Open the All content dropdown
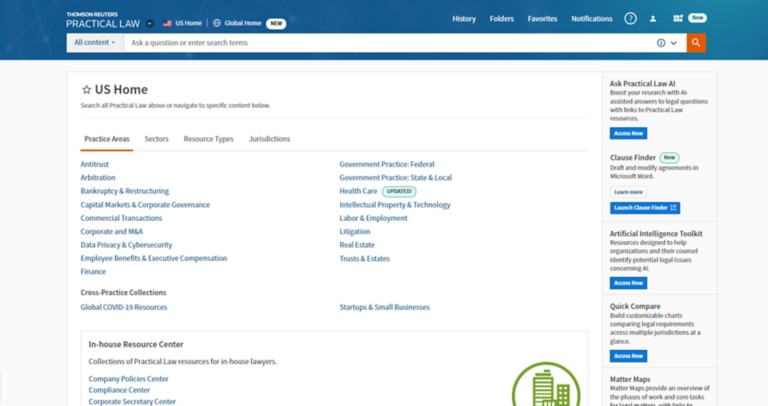 click(x=95, y=43)
